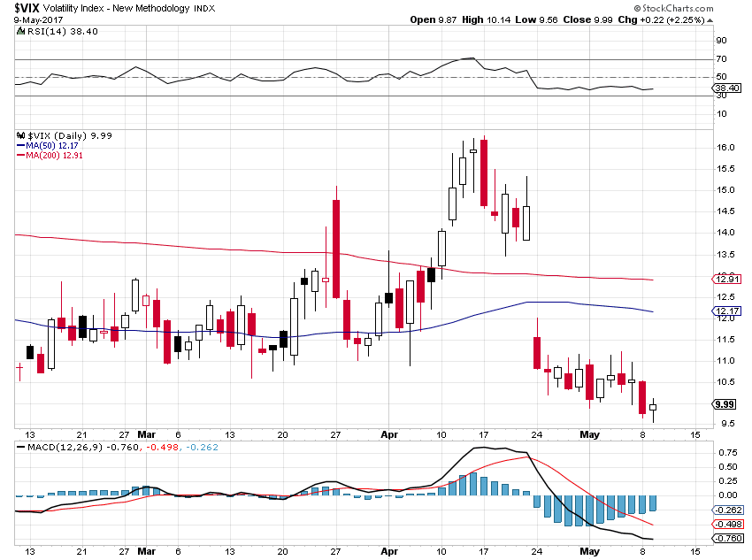Click the Apr label under the MACD panel
This screenshot has width=752, height=560.
389,551
